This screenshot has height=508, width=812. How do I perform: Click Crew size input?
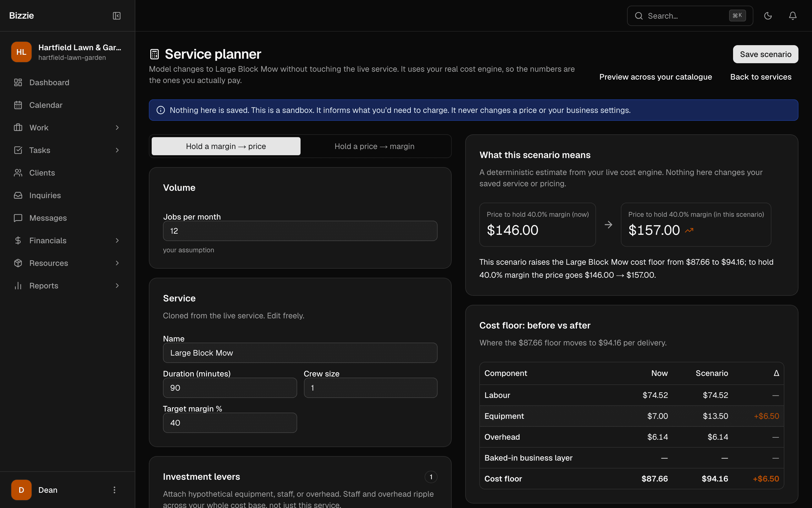pos(370,388)
